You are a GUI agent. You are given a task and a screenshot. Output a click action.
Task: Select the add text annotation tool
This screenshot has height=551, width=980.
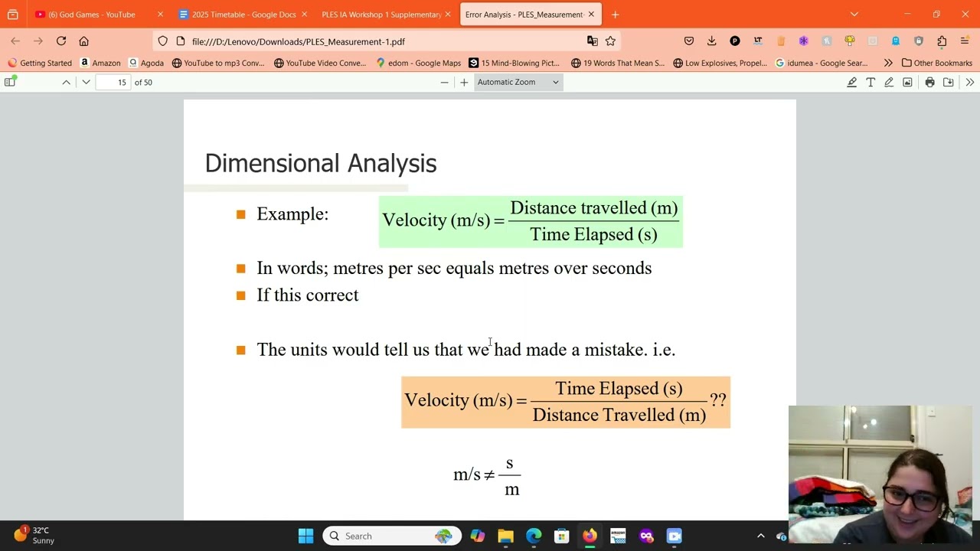tap(871, 82)
